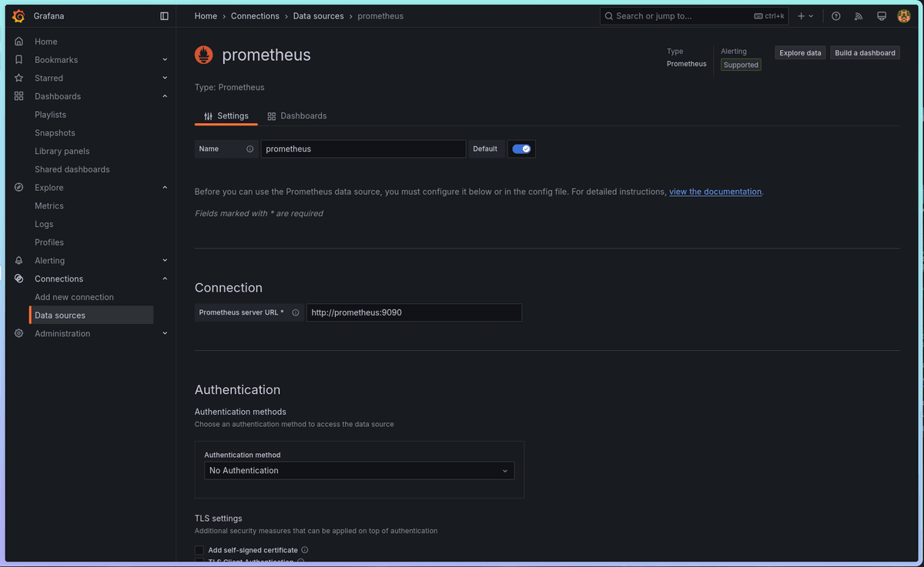Click the monitor icon in top bar
Screen dimensions: 924x567
coord(882,15)
